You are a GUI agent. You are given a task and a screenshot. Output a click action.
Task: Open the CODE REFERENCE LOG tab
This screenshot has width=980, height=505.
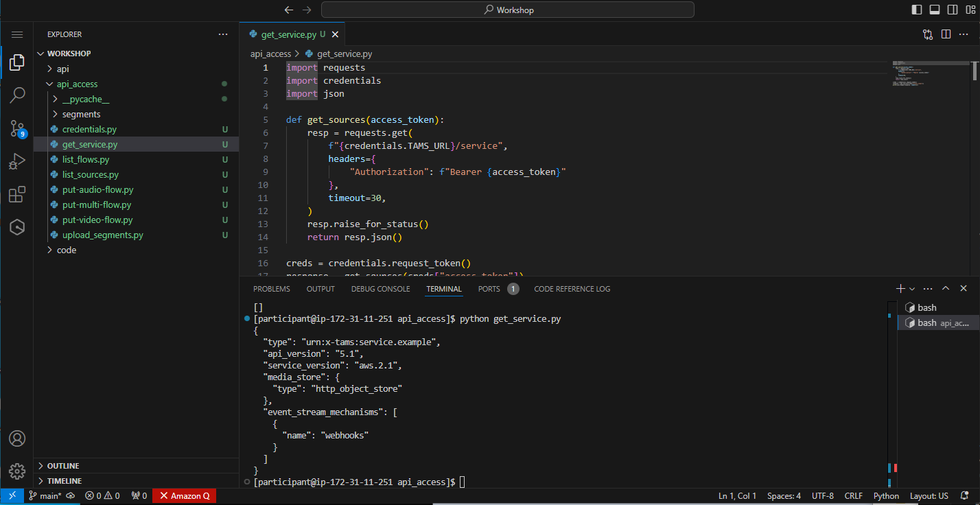click(572, 289)
